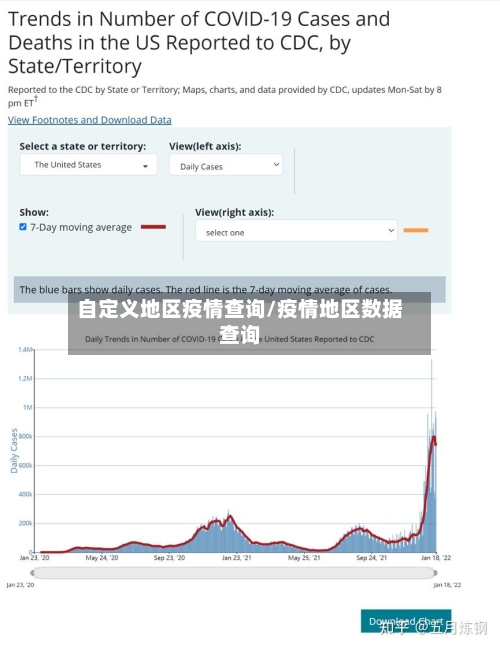This screenshot has height=648, width=500.
Task: Click the date range scrollbar track
Action: [x=234, y=573]
